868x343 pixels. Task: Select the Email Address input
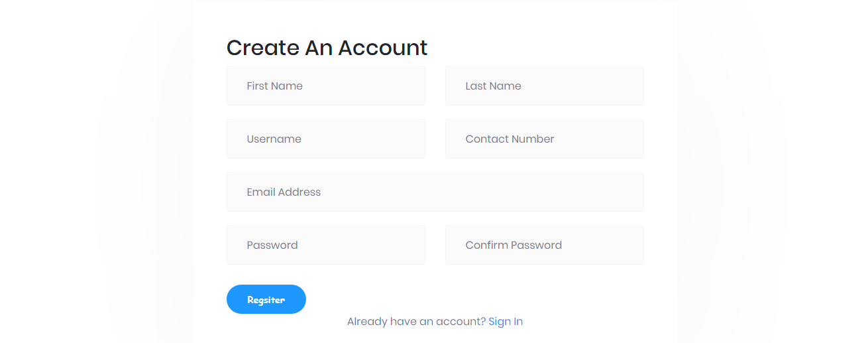pos(435,192)
